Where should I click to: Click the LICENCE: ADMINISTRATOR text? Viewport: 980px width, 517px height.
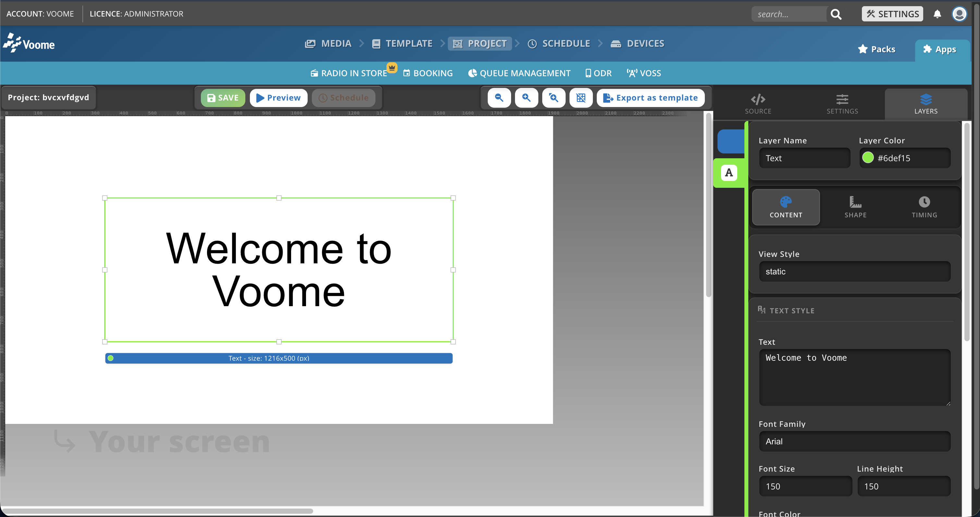pos(136,14)
